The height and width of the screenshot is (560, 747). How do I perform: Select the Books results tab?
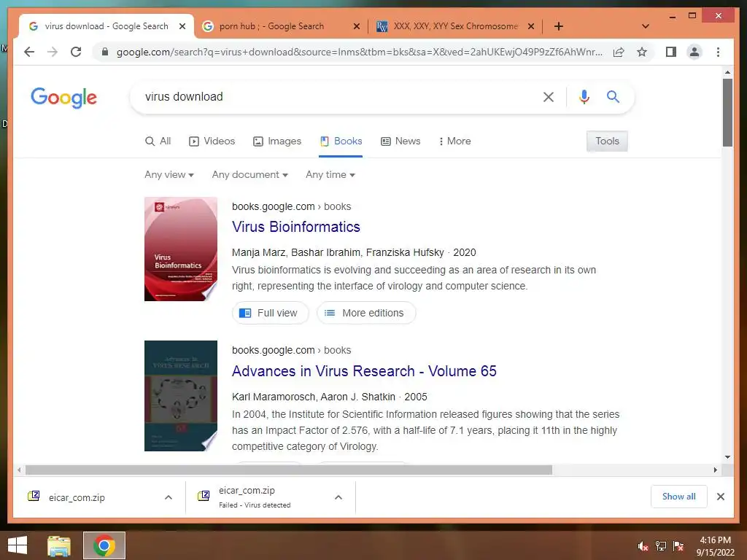tap(341, 141)
